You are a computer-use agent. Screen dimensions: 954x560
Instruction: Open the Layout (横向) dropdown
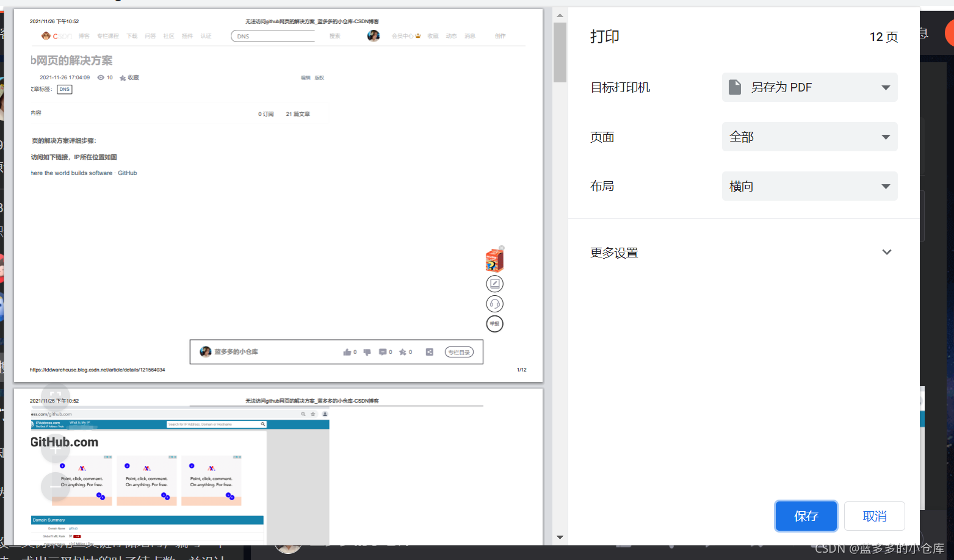tap(809, 186)
